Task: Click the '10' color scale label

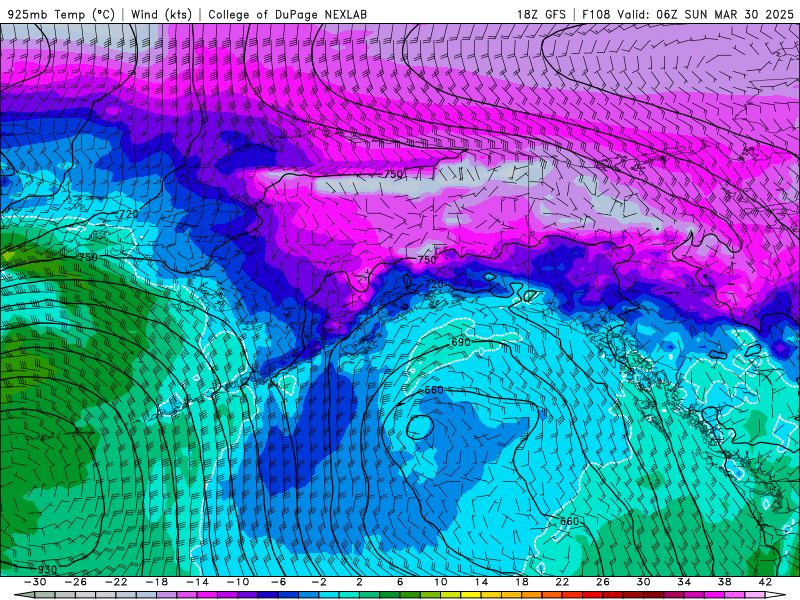Action: [440, 582]
